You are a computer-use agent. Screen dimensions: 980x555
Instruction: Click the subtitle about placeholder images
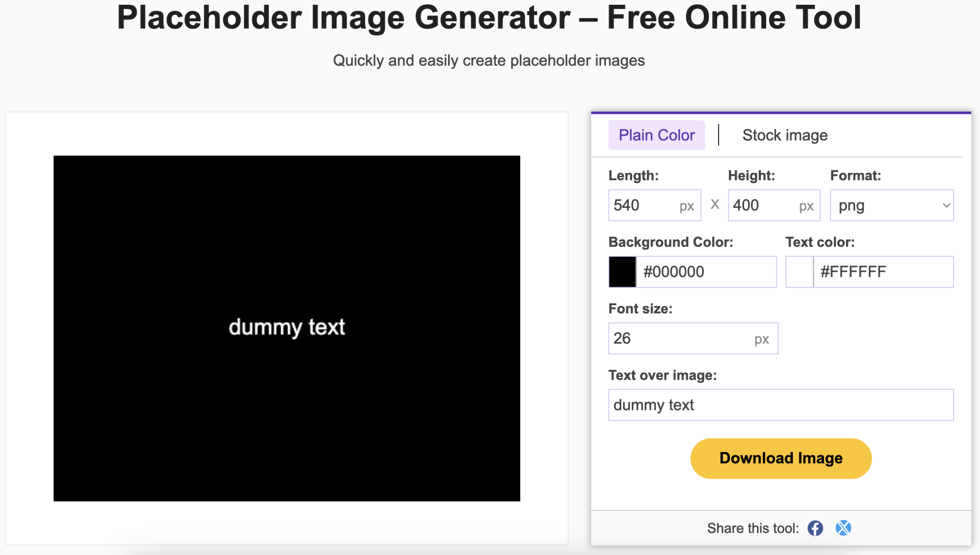click(490, 60)
